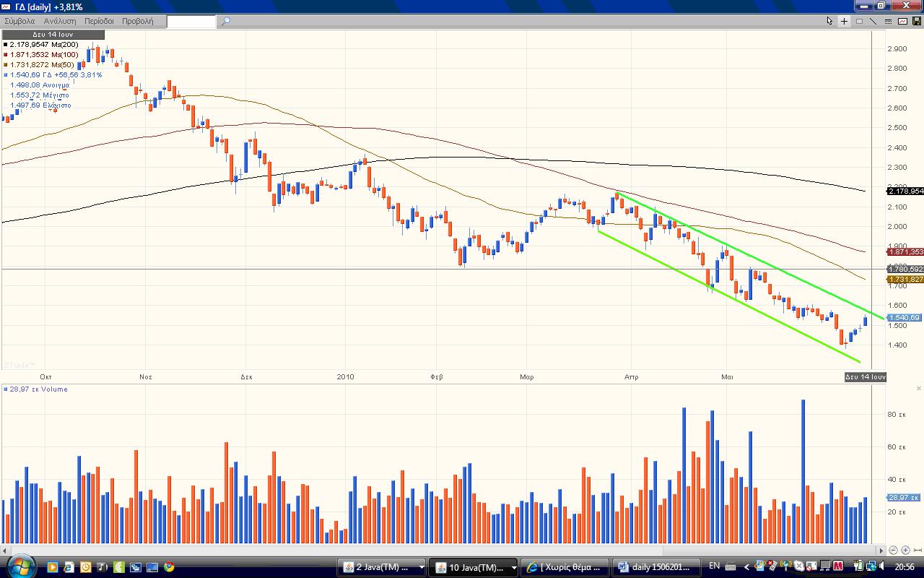
Task: Click the search magnifier icon
Action: tap(225, 21)
